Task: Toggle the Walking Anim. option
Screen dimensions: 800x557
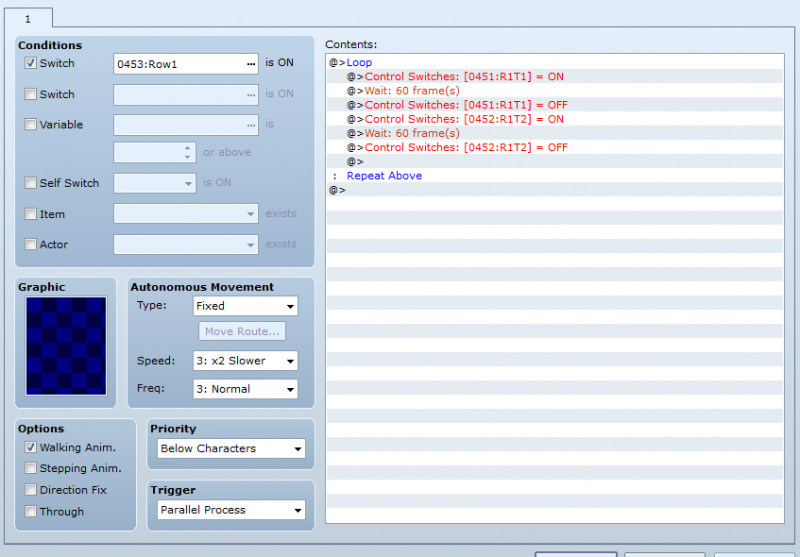Action: [31, 447]
